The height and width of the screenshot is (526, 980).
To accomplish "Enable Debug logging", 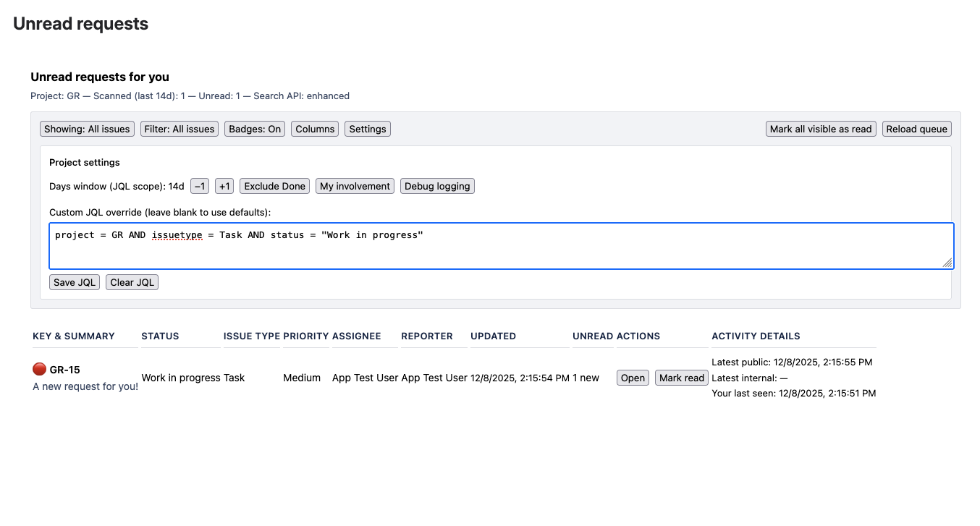I will [437, 186].
